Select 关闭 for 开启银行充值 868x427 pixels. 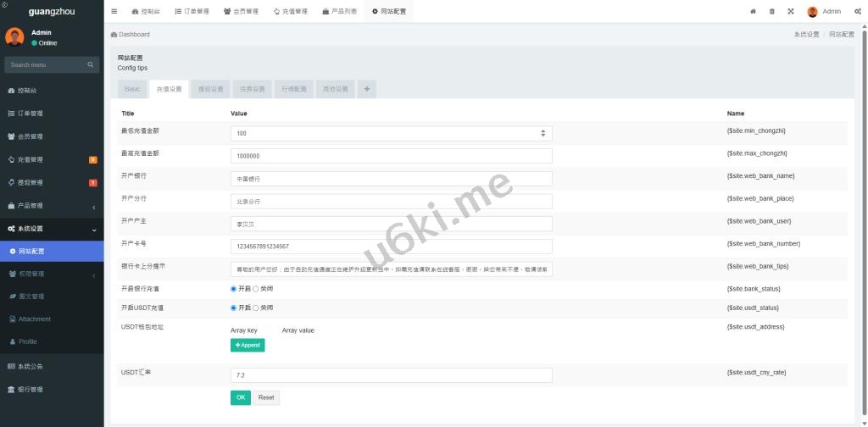[256, 289]
